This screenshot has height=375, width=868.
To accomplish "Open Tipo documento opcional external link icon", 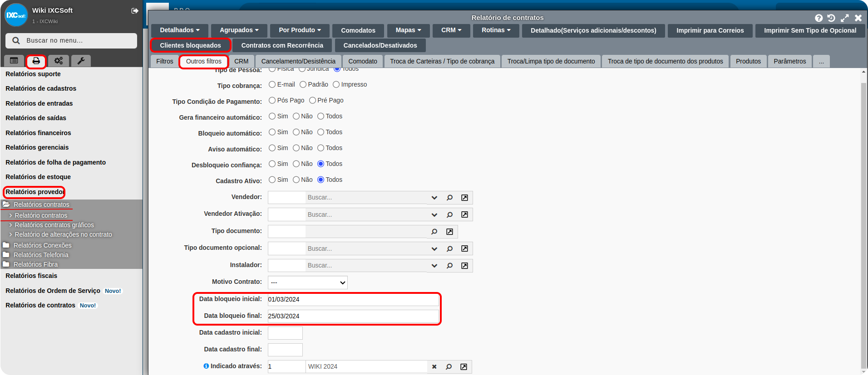I will (464, 248).
